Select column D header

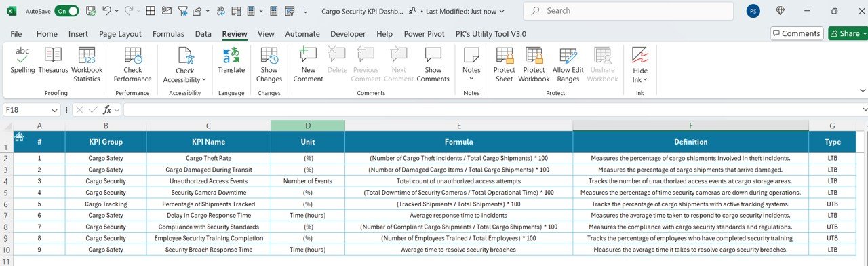pyautogui.click(x=308, y=126)
